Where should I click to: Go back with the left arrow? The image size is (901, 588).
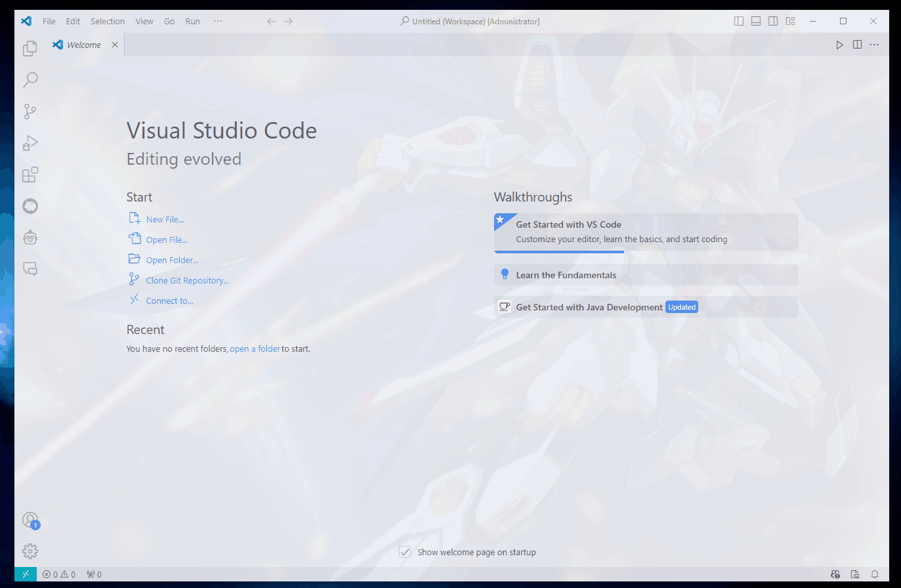(271, 21)
